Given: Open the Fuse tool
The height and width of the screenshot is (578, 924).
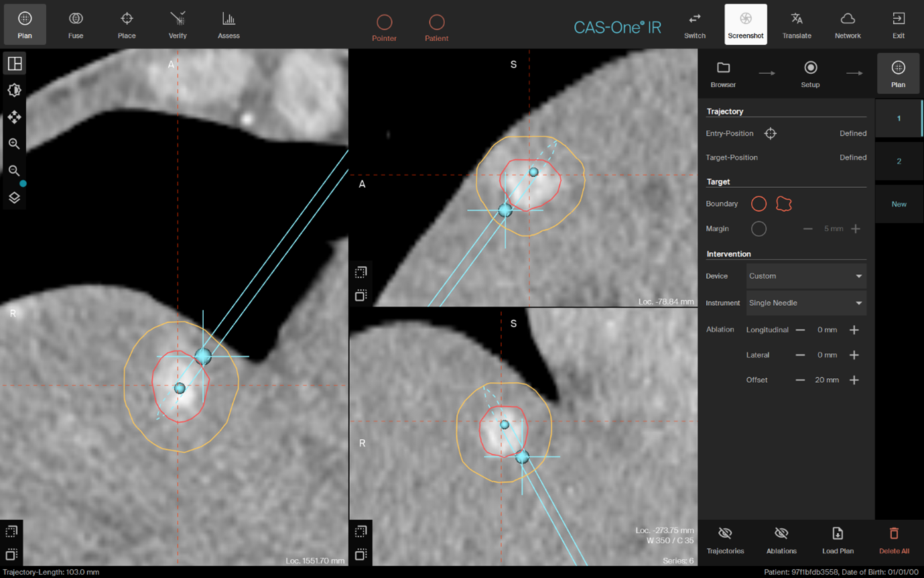Looking at the screenshot, I should point(76,24).
